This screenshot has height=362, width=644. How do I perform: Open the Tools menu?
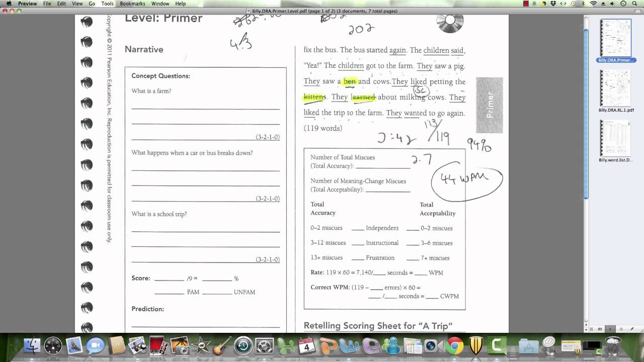(x=107, y=4)
